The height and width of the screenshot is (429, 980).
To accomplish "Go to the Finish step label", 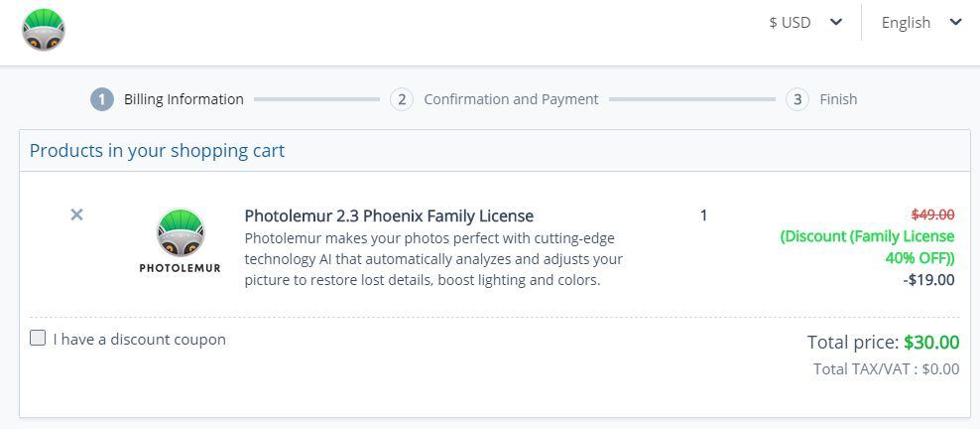I will 838,99.
